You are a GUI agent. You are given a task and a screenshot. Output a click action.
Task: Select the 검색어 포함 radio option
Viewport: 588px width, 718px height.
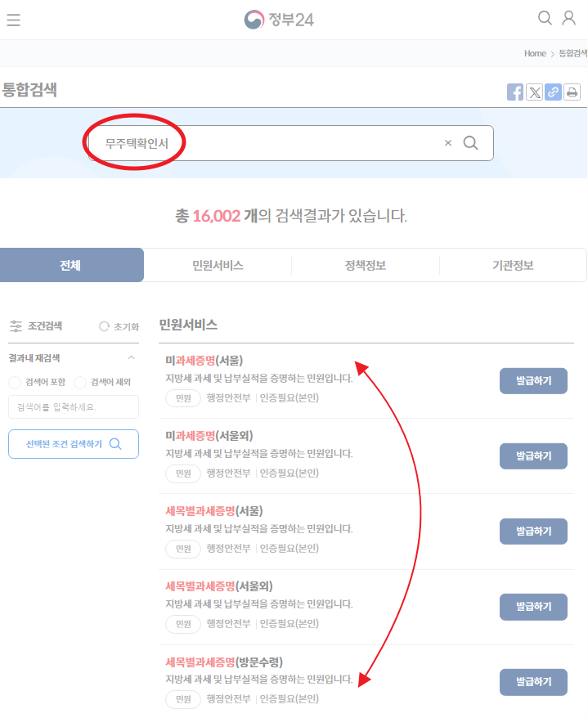point(15,382)
